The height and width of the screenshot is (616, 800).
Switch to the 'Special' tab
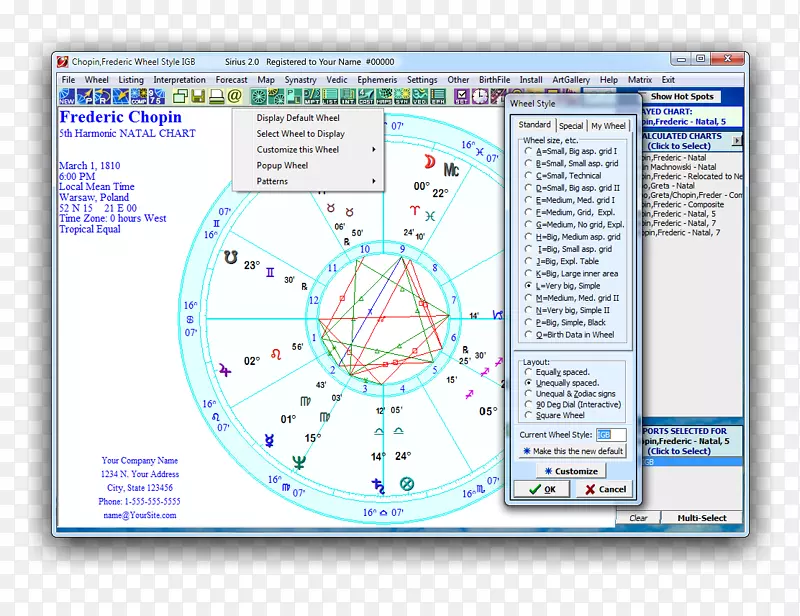point(571,126)
